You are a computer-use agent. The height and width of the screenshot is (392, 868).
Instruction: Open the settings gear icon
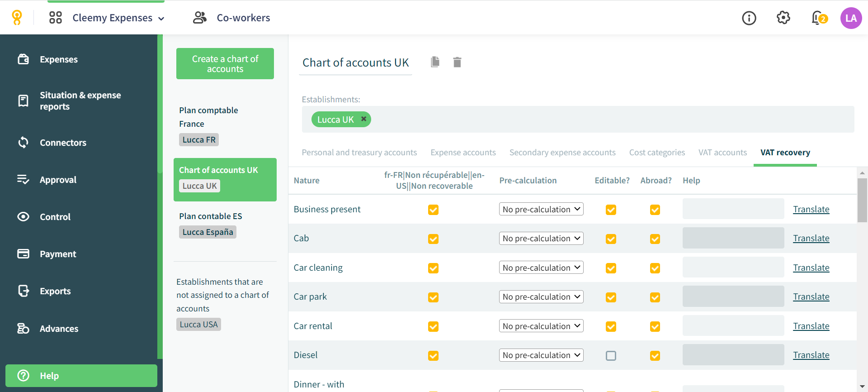[783, 18]
